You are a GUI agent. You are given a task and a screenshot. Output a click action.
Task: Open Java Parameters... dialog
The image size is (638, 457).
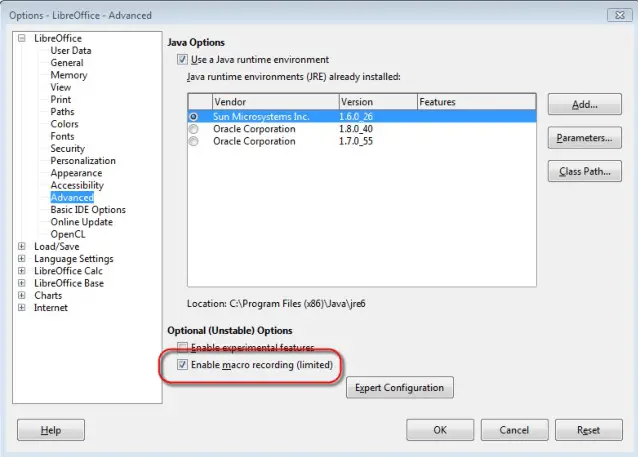click(585, 138)
